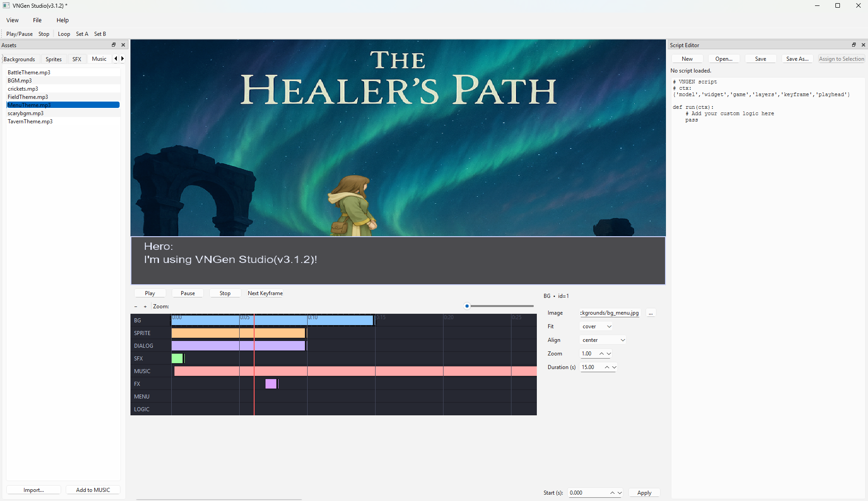Switch to the Sprites asset tab
868x501 pixels.
(x=53, y=59)
